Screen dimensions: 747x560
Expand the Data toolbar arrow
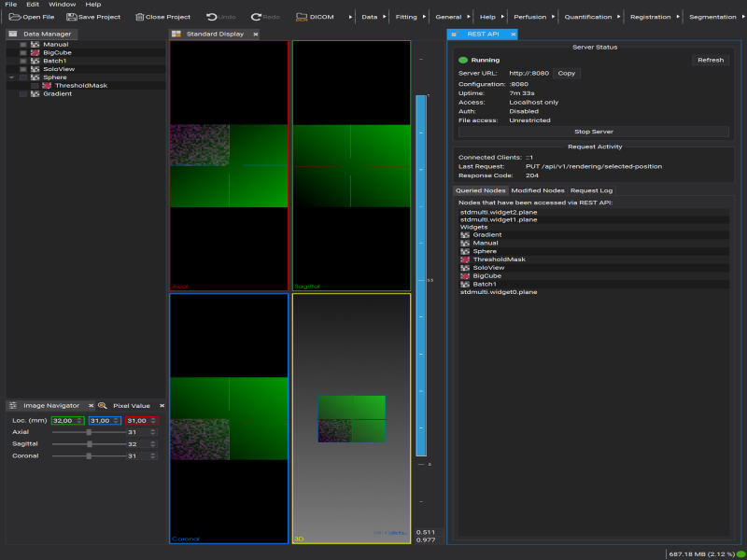[385, 17]
